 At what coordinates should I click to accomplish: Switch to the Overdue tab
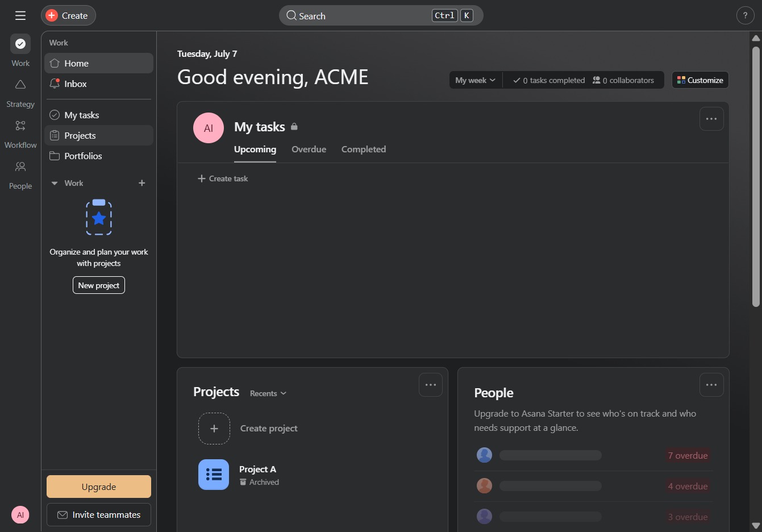click(x=309, y=149)
